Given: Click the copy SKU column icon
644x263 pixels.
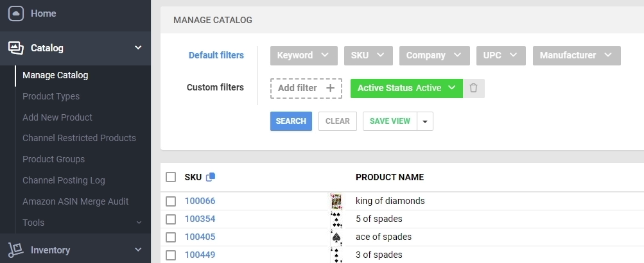Looking at the screenshot, I should pos(211,177).
